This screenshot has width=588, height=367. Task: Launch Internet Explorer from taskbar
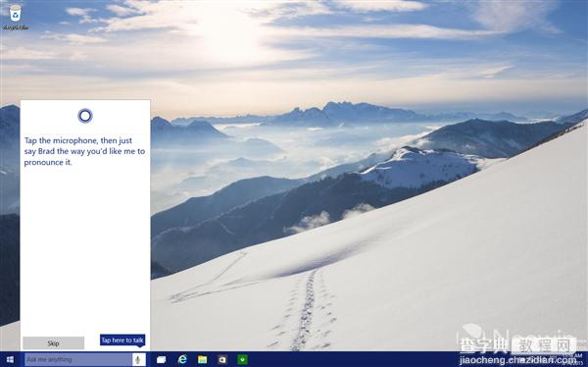(182, 359)
